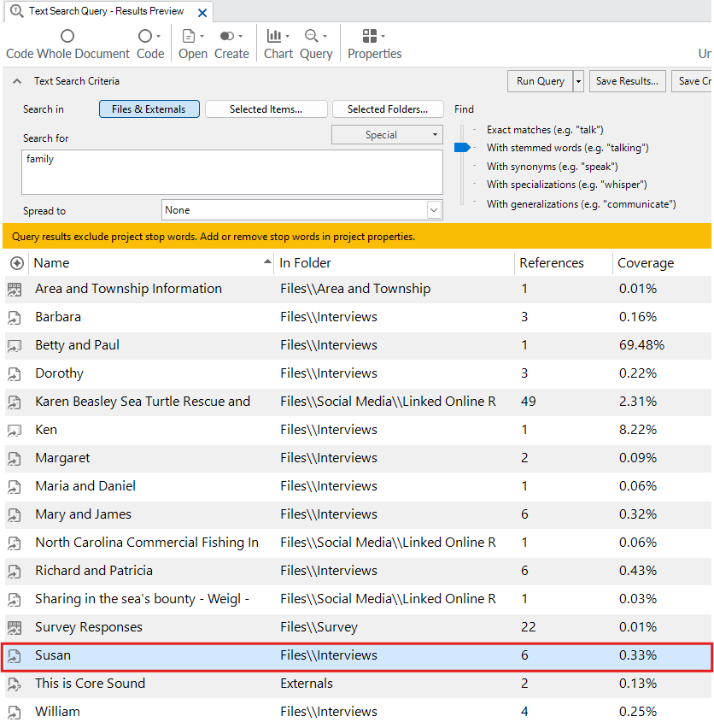The image size is (714, 728).
Task: Click the media icon next to Betty and Paul
Action: coord(15,346)
